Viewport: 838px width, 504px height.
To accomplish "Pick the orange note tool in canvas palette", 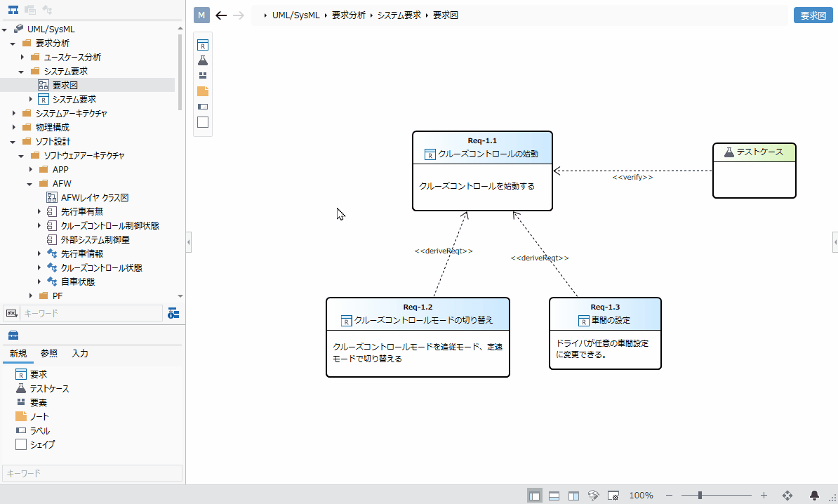I will pyautogui.click(x=203, y=91).
